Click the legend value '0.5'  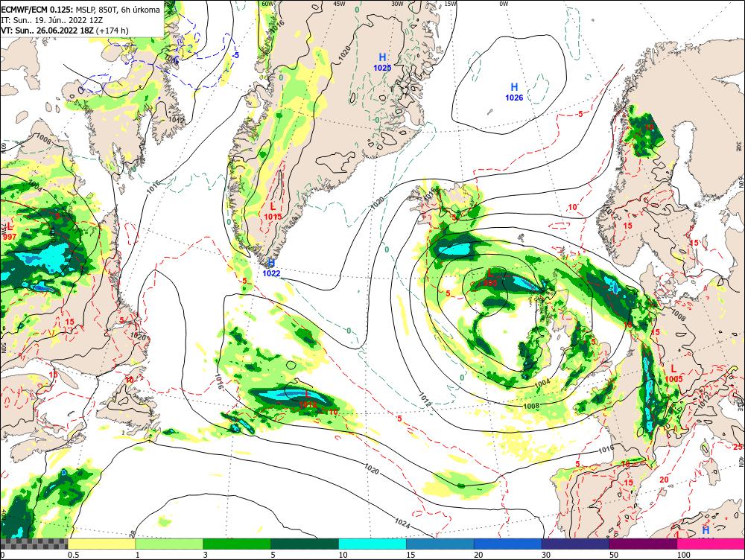click(x=73, y=555)
